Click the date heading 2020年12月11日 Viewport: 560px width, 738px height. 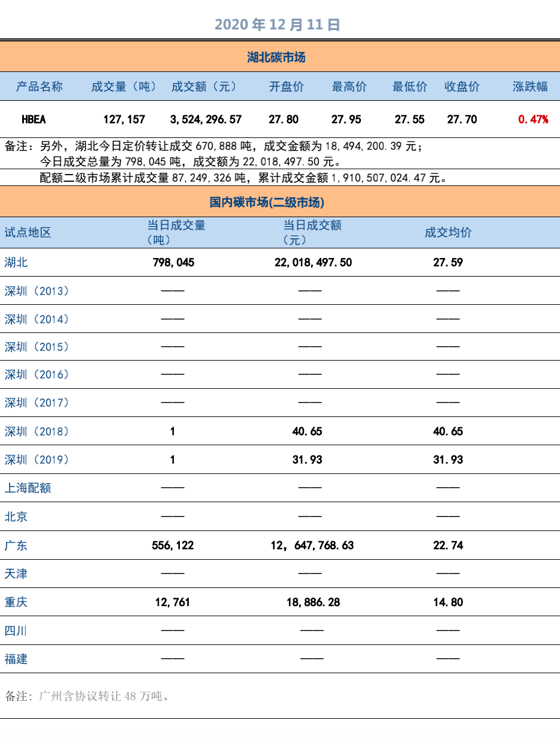coord(278,25)
